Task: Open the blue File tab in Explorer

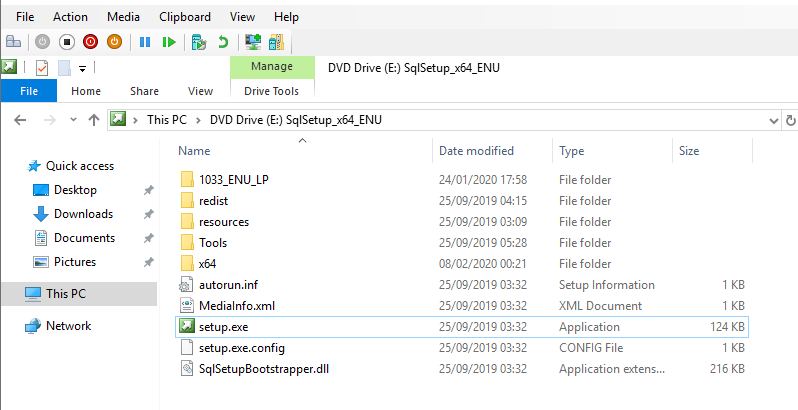Action: click(28, 91)
